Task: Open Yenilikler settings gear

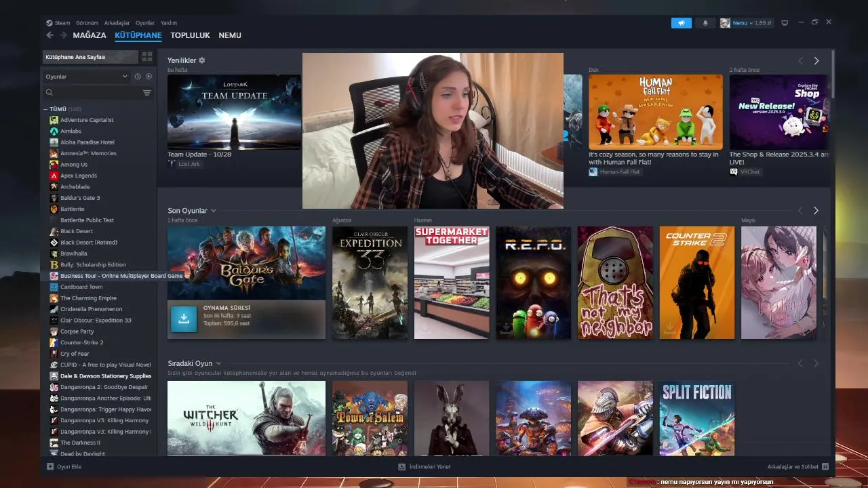Action: [201, 60]
